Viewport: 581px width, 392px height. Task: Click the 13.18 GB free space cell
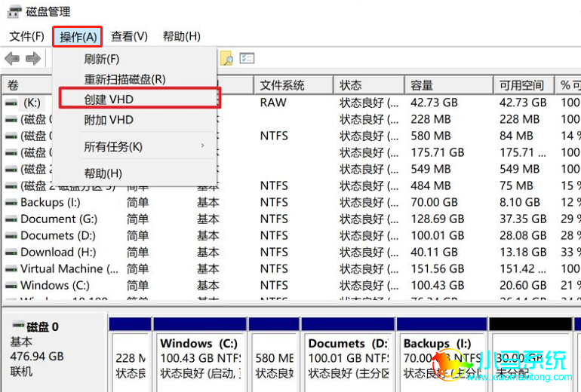point(523,253)
